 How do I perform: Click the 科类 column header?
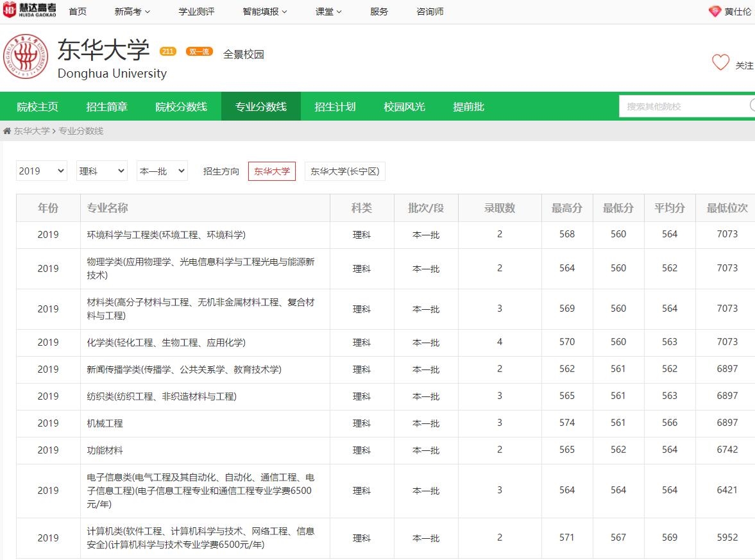click(362, 208)
